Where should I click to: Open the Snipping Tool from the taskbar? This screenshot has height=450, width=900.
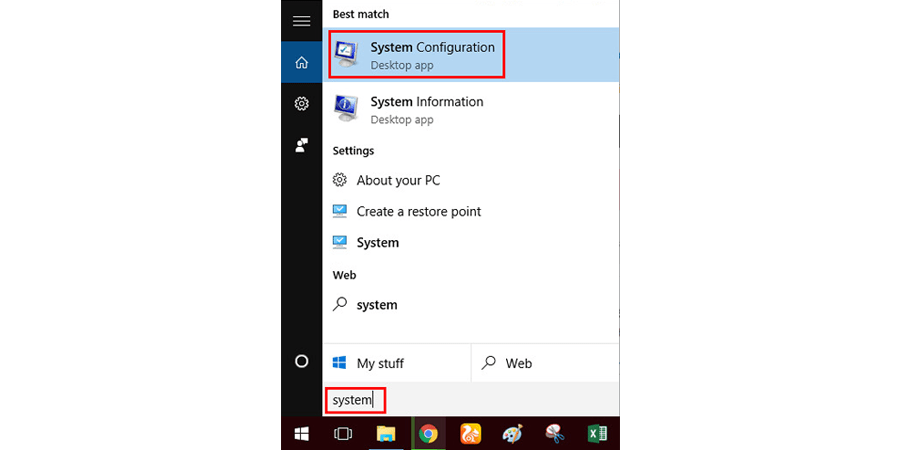[554, 434]
